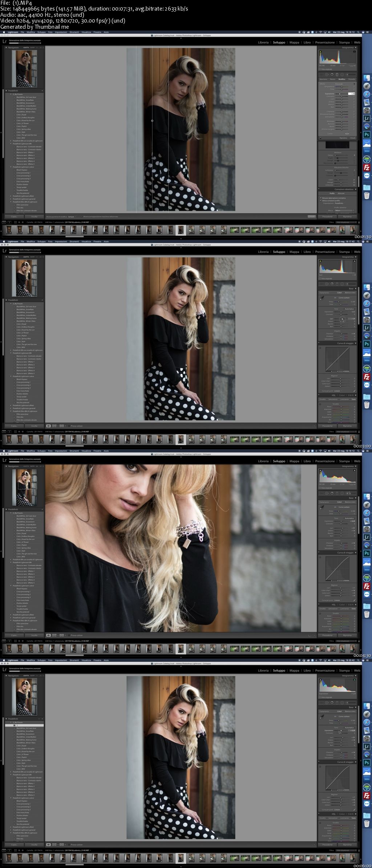372x868 pixels.
Task: Click the Esposizione slider handle in 00:01:30 frame
Action: coord(340,94)
